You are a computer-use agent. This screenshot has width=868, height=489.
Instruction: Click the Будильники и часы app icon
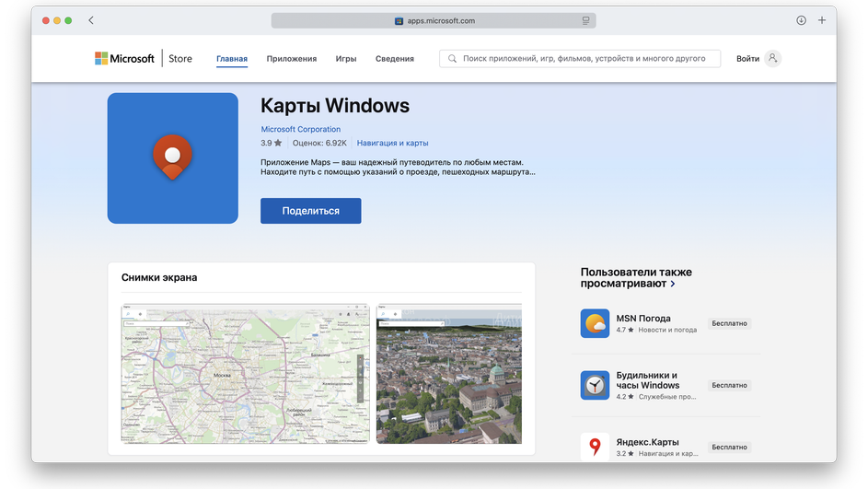[596, 386]
